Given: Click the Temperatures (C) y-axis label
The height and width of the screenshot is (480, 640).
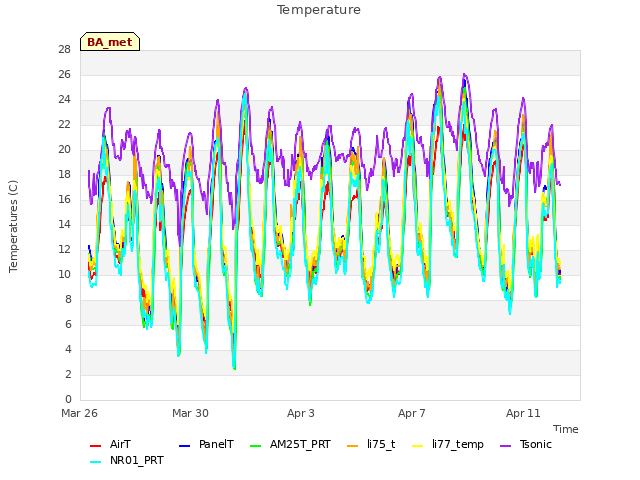Looking at the screenshot, I should pos(13,226).
